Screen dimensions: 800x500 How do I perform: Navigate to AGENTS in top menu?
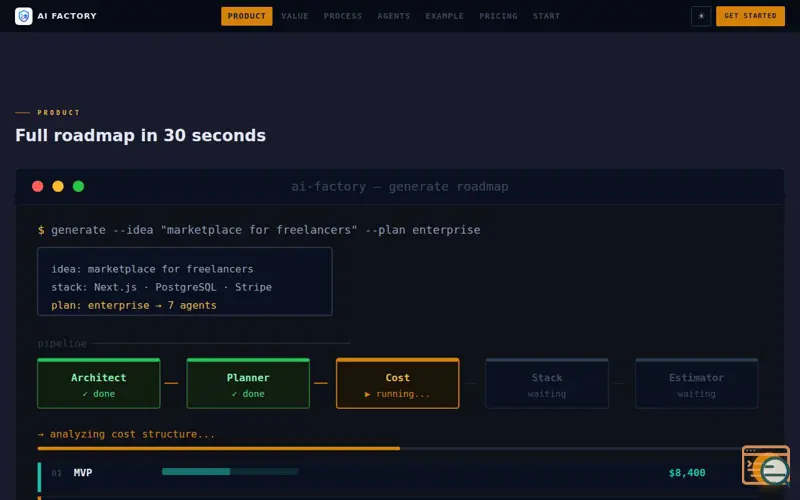tap(393, 16)
